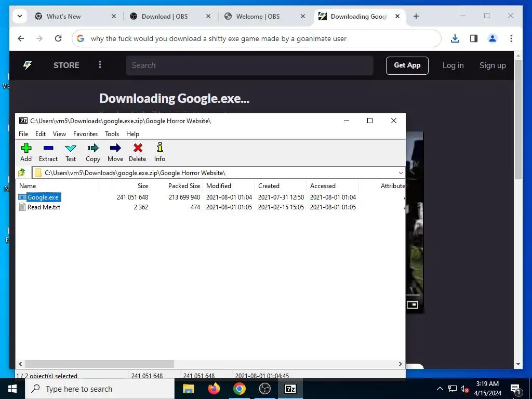Extract files using the Extract toolbar icon
This screenshot has width=532, height=399.
(x=48, y=152)
